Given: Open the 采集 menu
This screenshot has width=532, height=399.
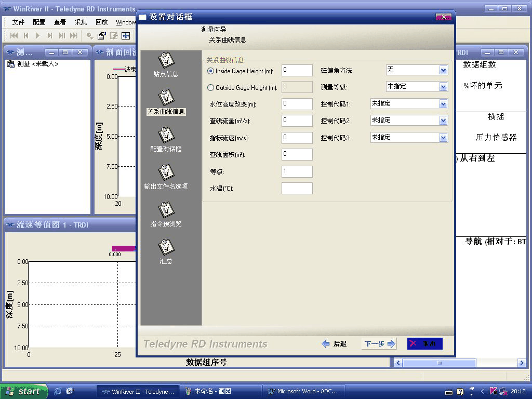Looking at the screenshot, I should 79,22.
